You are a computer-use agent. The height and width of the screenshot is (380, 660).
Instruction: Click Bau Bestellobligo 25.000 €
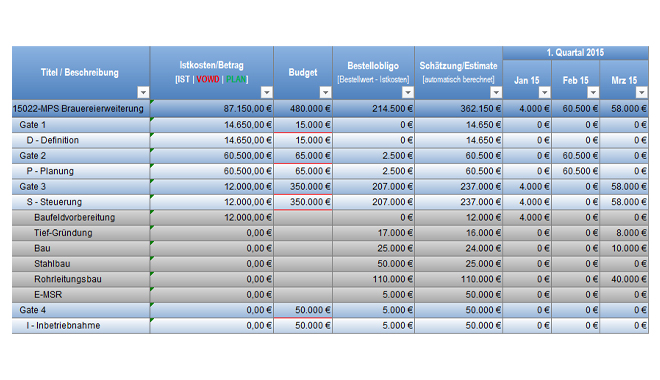coord(373,248)
